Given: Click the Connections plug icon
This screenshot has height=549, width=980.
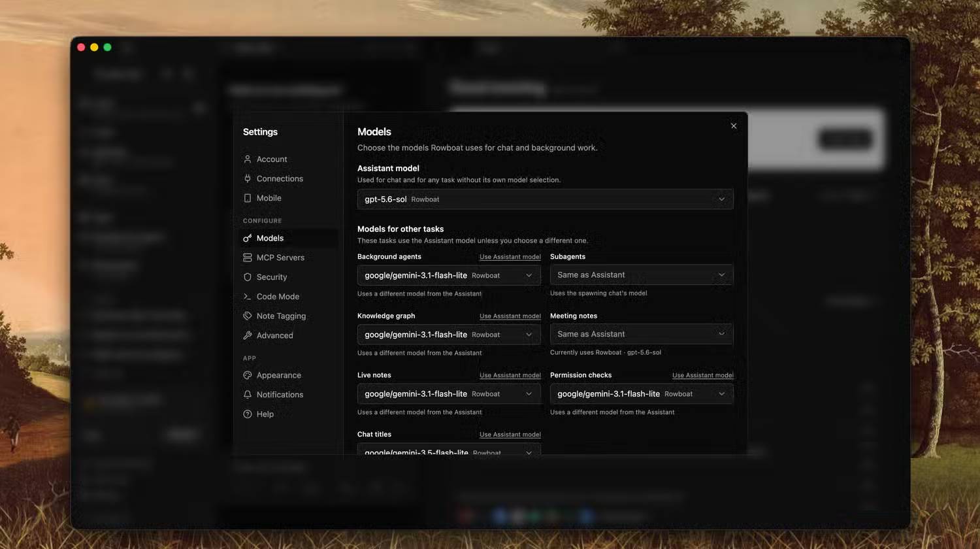Looking at the screenshot, I should (248, 178).
